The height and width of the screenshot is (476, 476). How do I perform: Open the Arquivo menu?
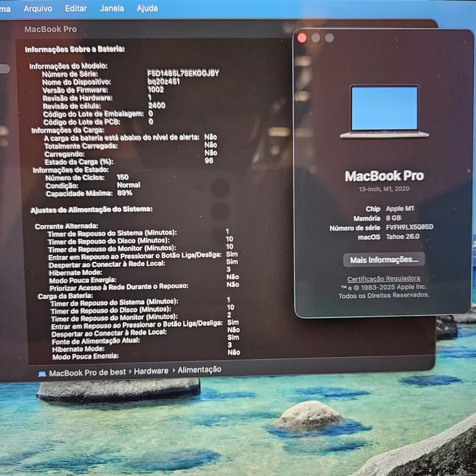coord(38,9)
